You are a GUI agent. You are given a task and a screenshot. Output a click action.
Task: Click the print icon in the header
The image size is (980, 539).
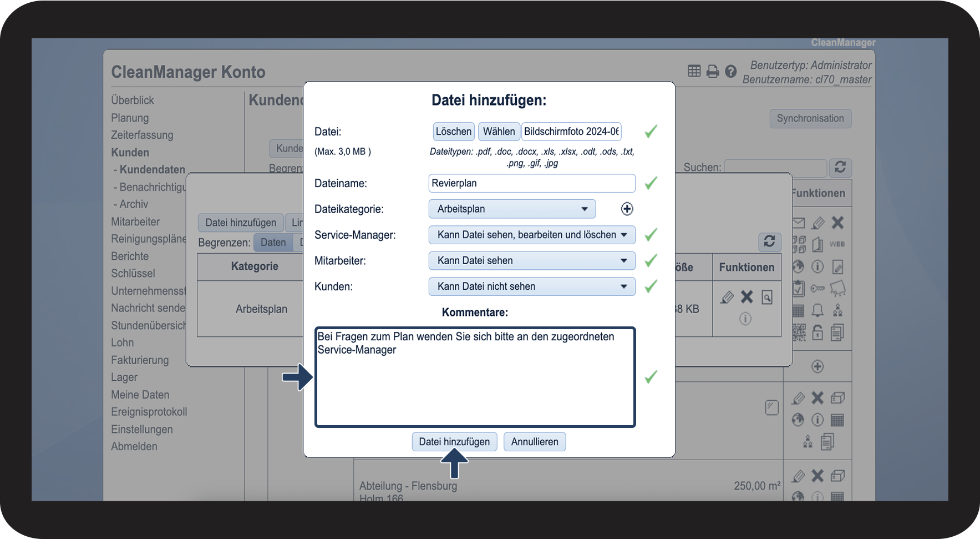click(713, 71)
